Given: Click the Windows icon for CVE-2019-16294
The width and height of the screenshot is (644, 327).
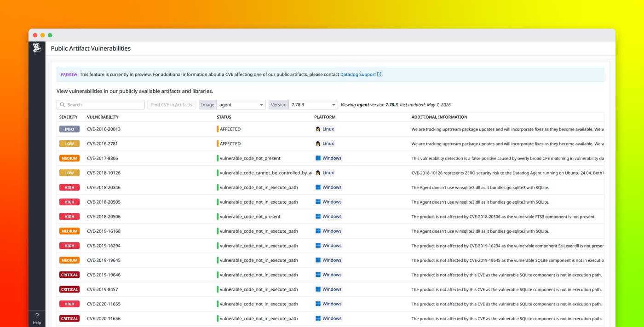Looking at the screenshot, I should [x=318, y=246].
